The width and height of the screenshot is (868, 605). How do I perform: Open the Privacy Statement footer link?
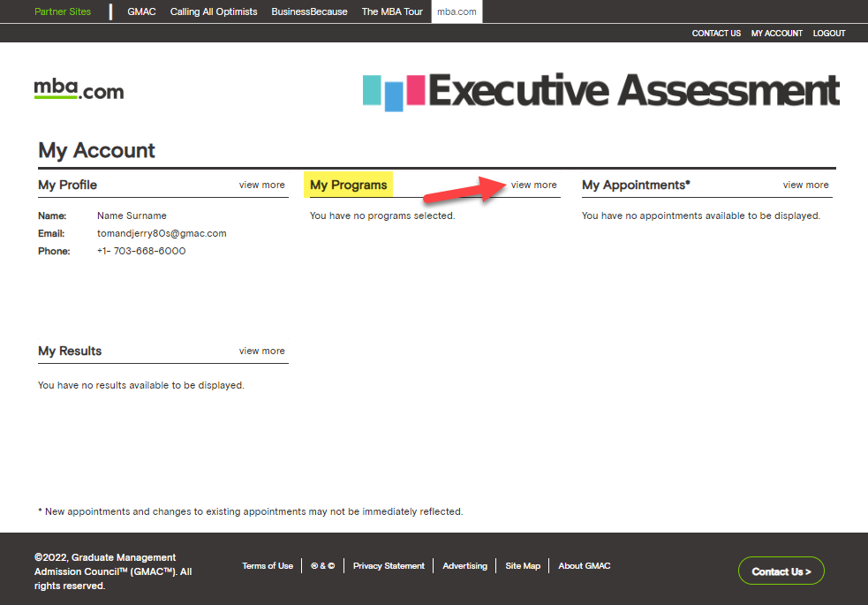[389, 566]
